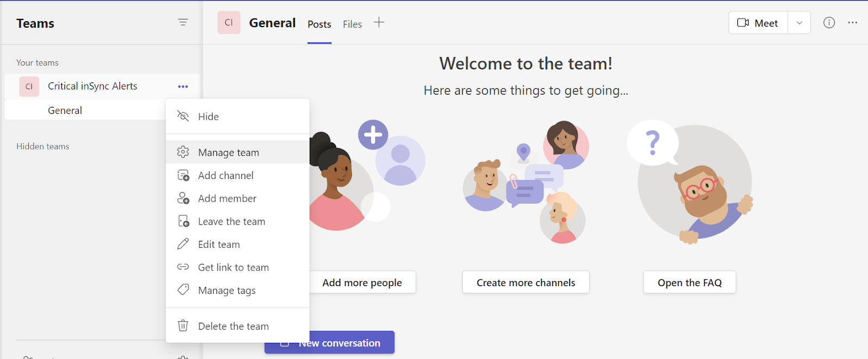Viewport: 868px width, 359px height.
Task: Click the gear icon next to Manage team
Action: [x=183, y=152]
